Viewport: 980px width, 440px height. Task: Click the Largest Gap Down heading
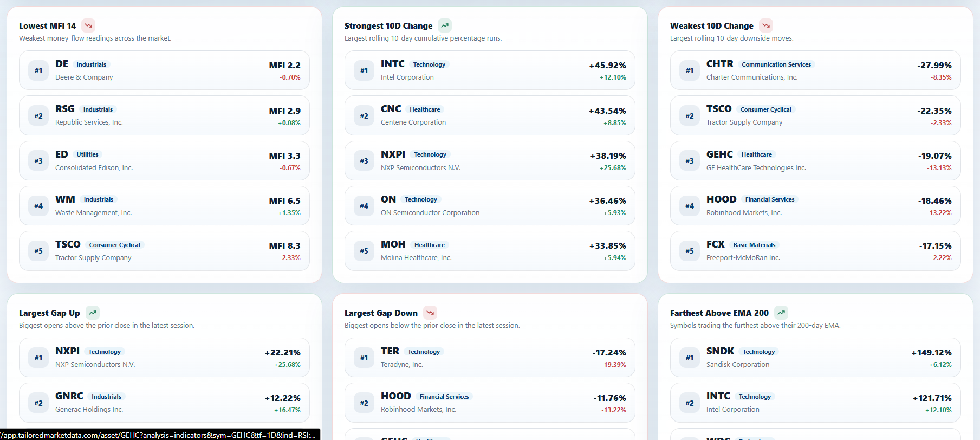tap(381, 313)
